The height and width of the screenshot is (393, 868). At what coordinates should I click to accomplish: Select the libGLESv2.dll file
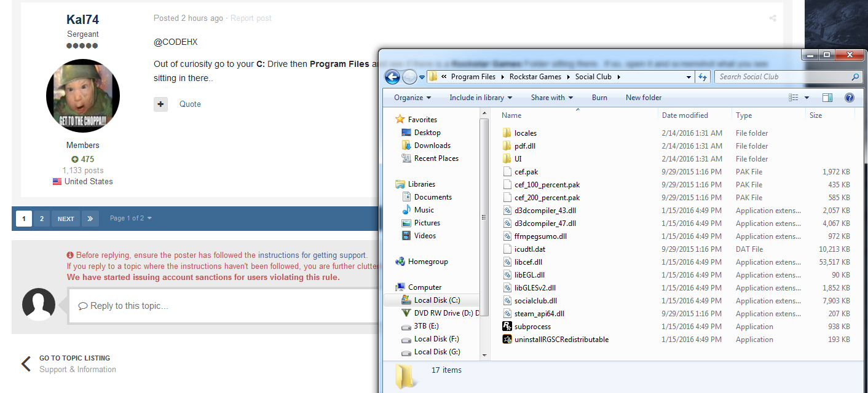click(x=535, y=288)
